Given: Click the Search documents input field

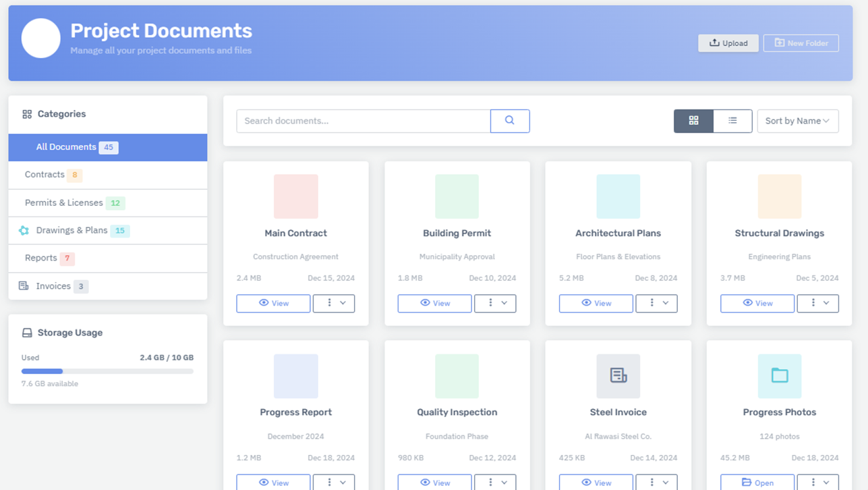Looking at the screenshot, I should [363, 121].
